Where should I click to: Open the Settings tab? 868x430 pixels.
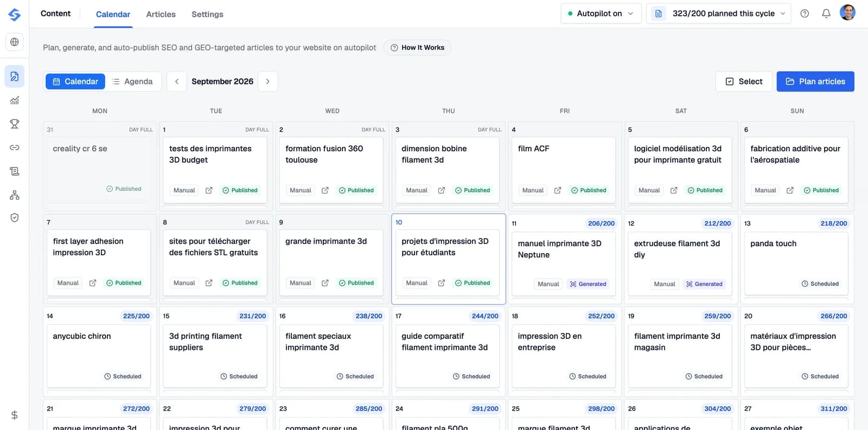(207, 14)
